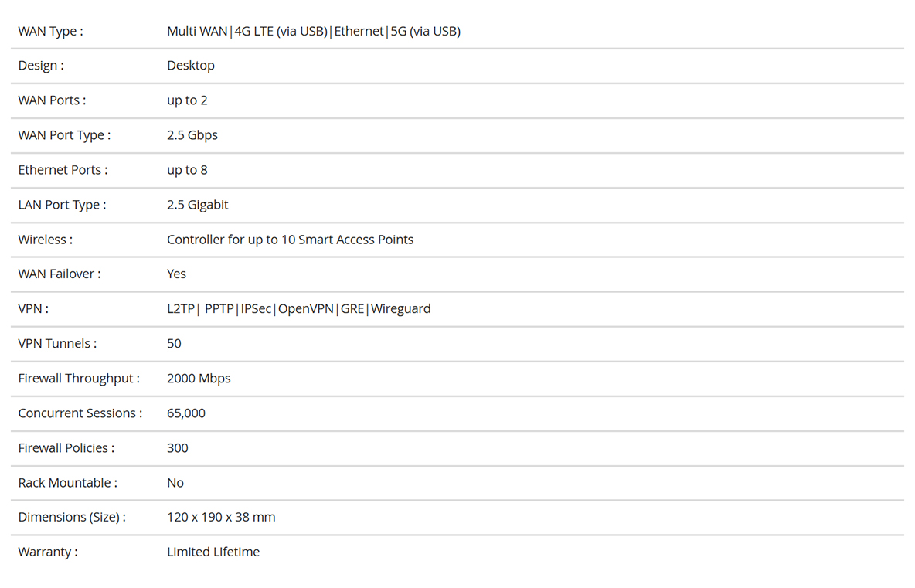Screen dimensions: 915x588
Task: Select the Desktop design value
Action: [x=191, y=66]
